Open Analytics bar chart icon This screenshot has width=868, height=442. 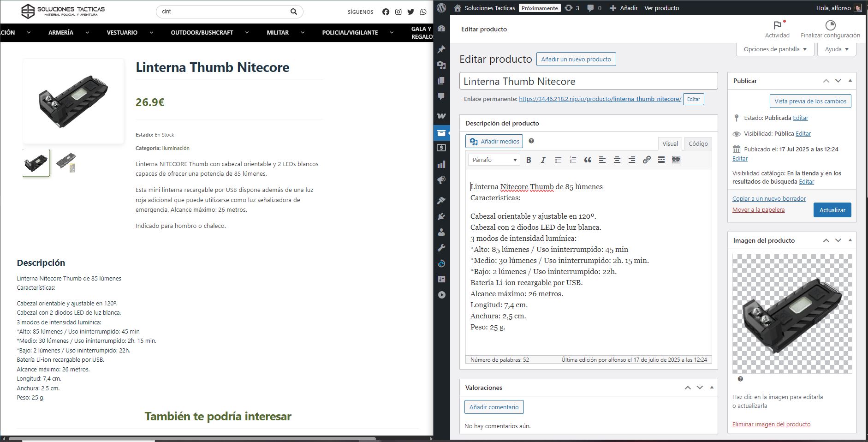[441, 164]
